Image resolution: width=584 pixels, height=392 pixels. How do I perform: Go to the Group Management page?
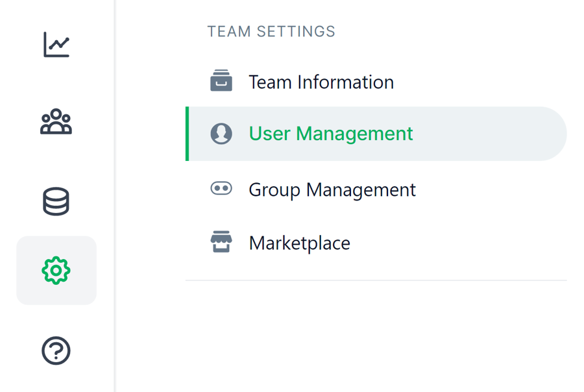(x=332, y=190)
